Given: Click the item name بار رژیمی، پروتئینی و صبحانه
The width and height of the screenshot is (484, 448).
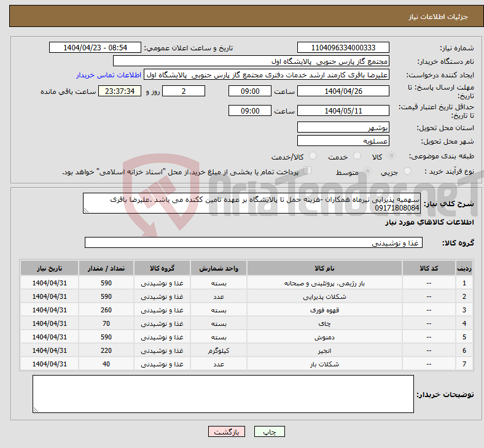Looking at the screenshot, I should point(324,283).
